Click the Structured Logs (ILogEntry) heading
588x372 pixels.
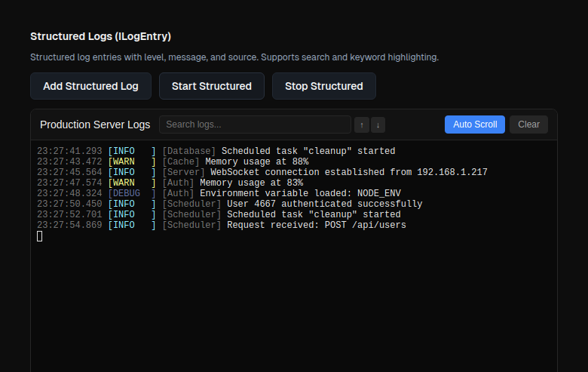coord(101,36)
